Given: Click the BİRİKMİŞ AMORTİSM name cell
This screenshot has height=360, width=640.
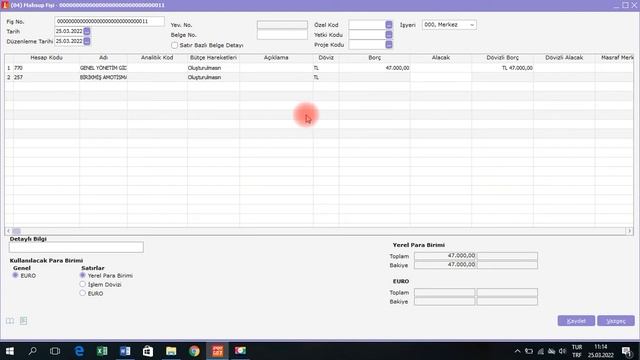Looking at the screenshot, I should point(103,77).
